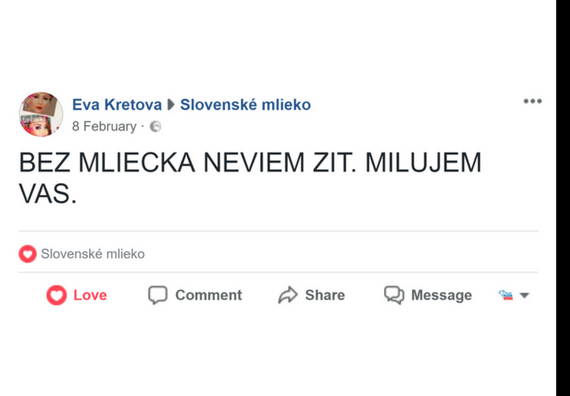
Task: Open the three-dot post options menu
Action: [x=533, y=101]
